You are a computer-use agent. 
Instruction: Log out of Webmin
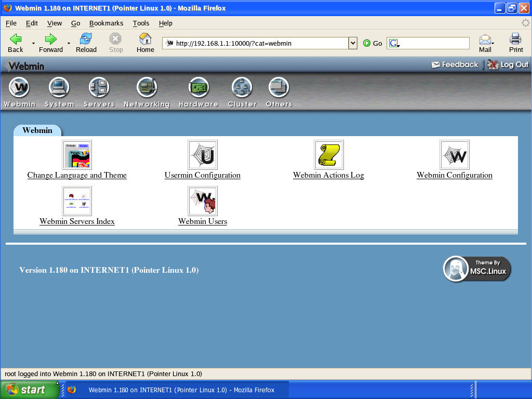(x=508, y=64)
